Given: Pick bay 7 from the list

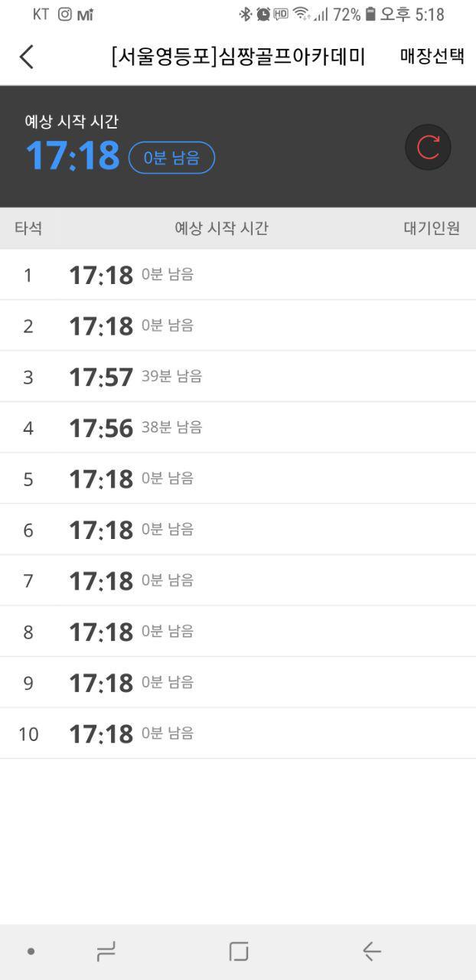Looking at the screenshot, I should [238, 581].
